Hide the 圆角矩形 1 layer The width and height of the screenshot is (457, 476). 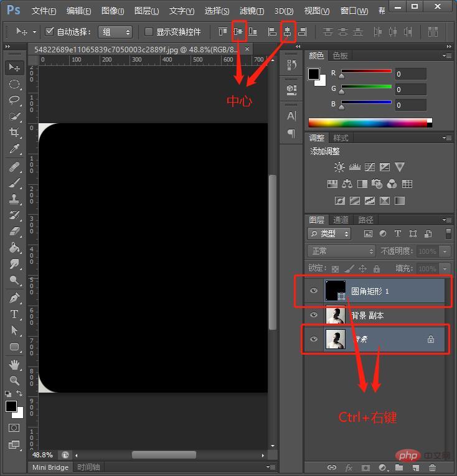tap(314, 291)
